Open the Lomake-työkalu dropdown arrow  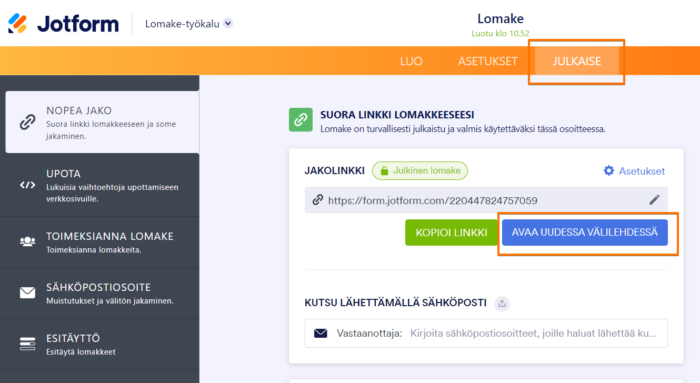[x=228, y=23]
